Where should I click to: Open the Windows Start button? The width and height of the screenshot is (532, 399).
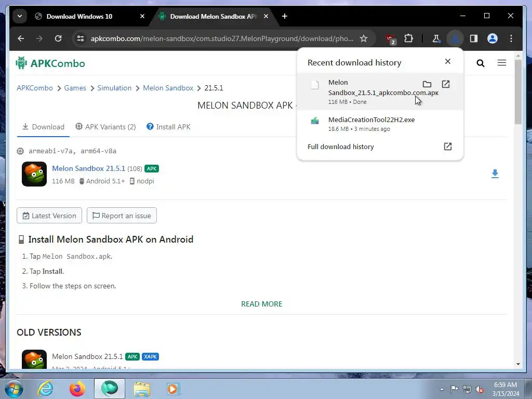pyautogui.click(x=14, y=389)
